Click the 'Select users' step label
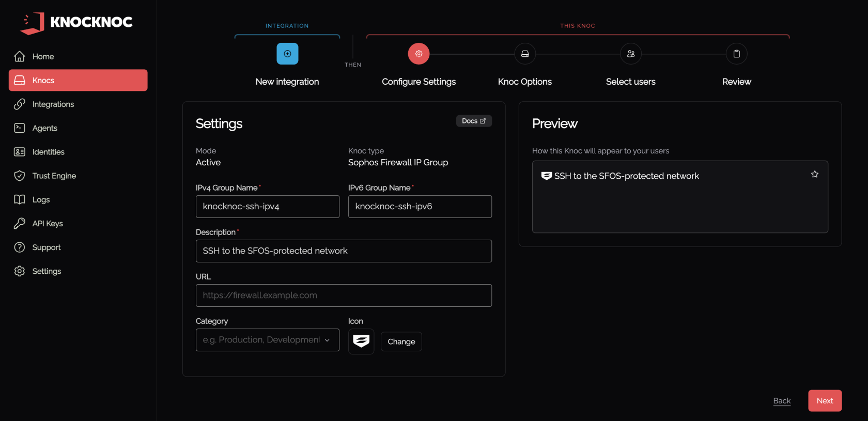The width and height of the screenshot is (868, 421). (631, 82)
